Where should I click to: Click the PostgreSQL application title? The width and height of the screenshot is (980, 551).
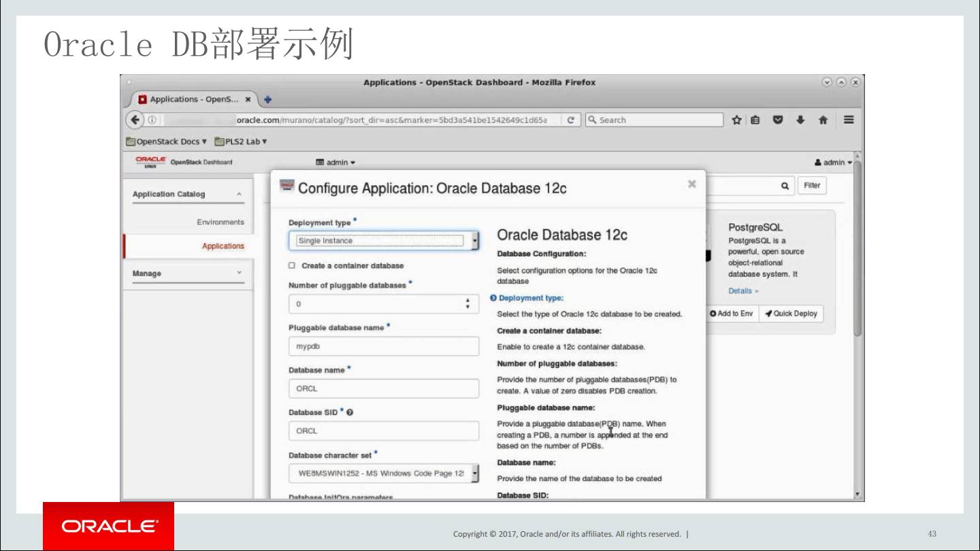[x=755, y=227]
